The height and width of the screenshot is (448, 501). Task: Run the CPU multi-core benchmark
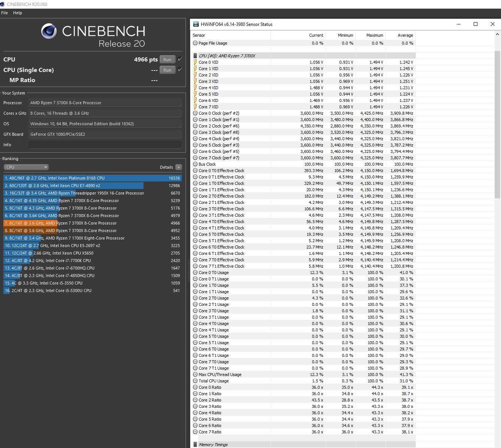tap(167, 60)
